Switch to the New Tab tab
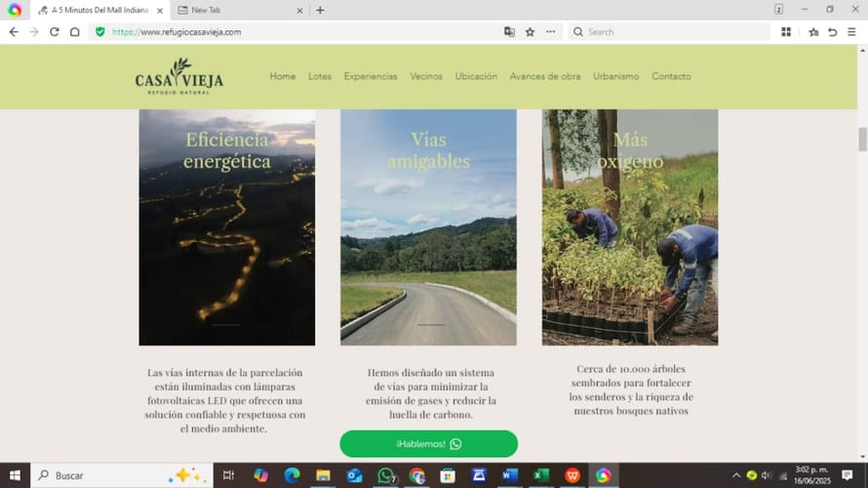This screenshot has width=868, height=488. point(241,10)
